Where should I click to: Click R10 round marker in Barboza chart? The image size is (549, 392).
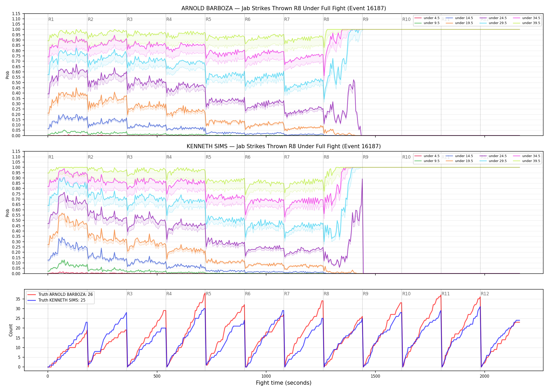pos(406,19)
